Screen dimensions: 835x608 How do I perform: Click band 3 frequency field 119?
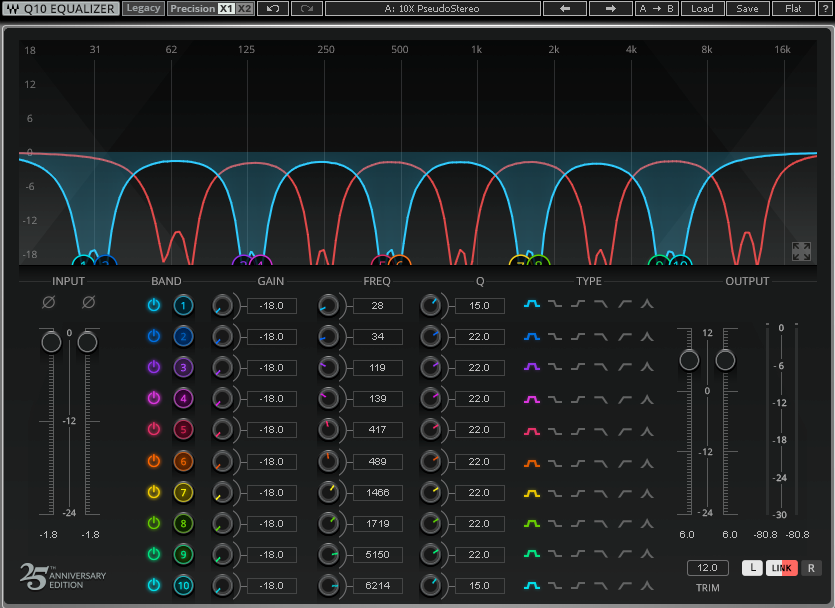[378, 367]
